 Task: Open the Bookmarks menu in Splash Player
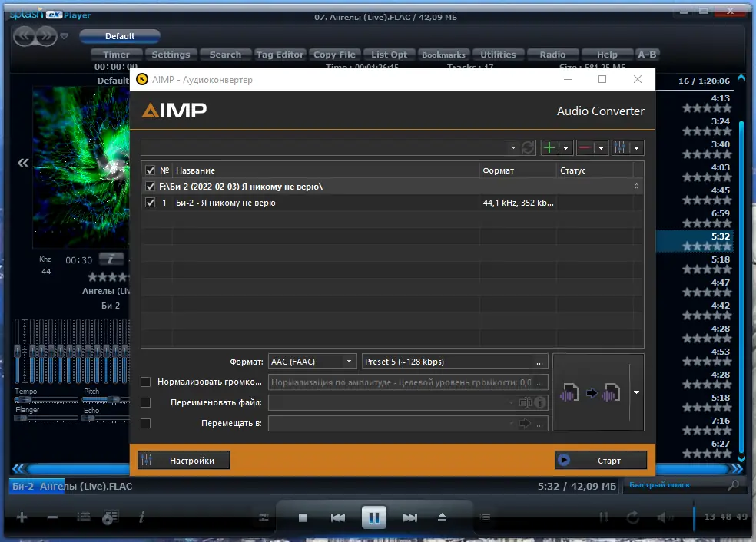tap(443, 55)
